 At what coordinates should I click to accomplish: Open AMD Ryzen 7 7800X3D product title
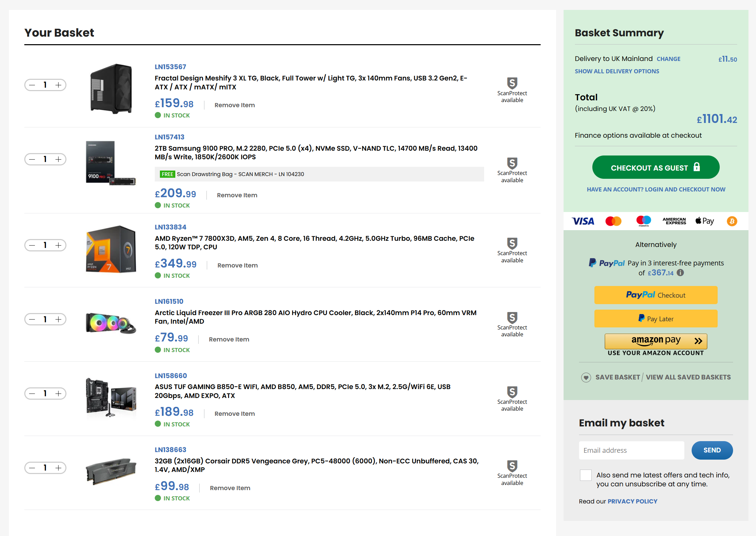point(314,243)
